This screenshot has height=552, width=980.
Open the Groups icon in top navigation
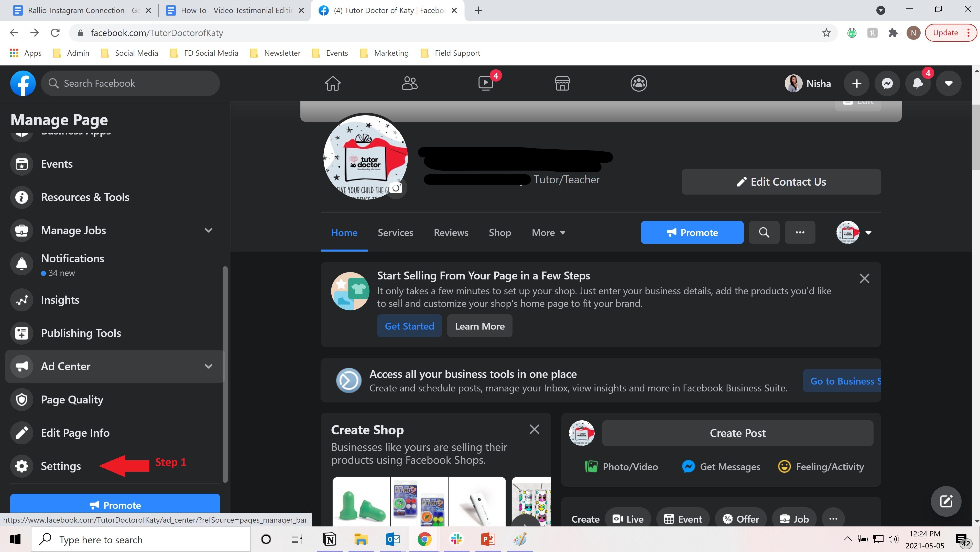point(638,83)
